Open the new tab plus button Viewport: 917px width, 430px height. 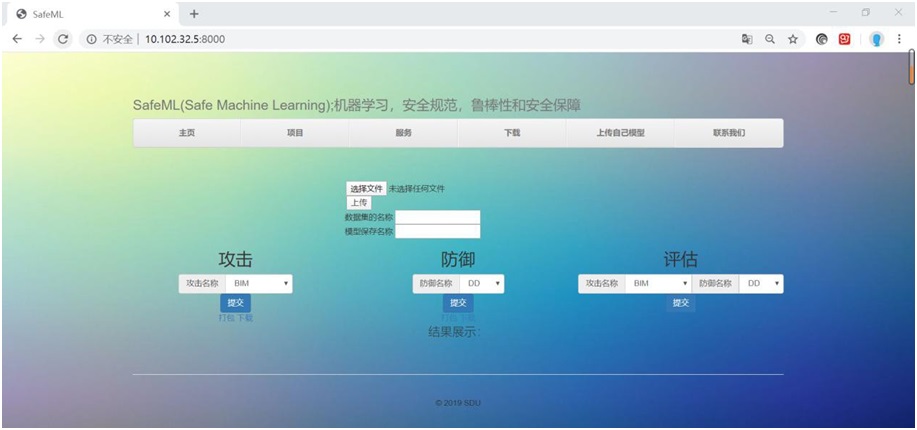194,13
